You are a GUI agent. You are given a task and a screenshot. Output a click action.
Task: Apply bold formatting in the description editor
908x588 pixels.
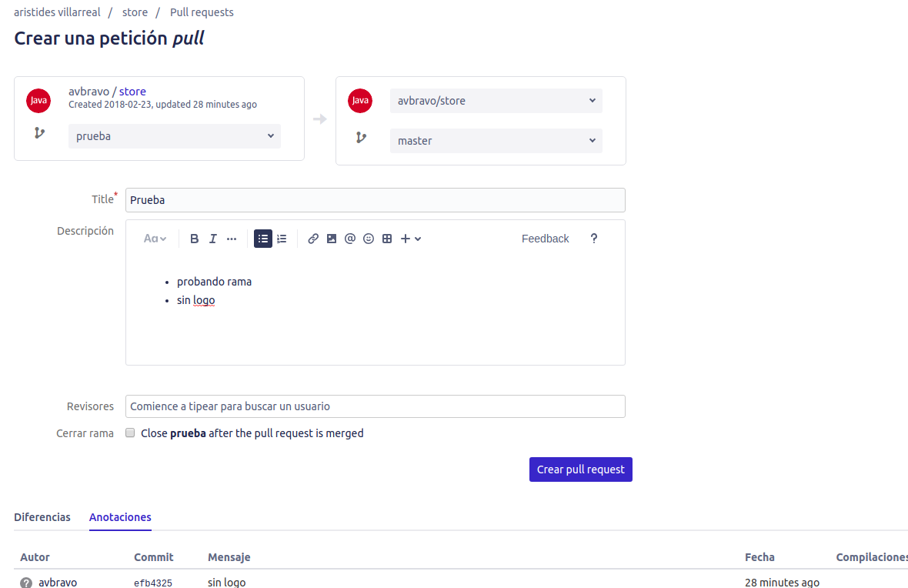point(194,239)
